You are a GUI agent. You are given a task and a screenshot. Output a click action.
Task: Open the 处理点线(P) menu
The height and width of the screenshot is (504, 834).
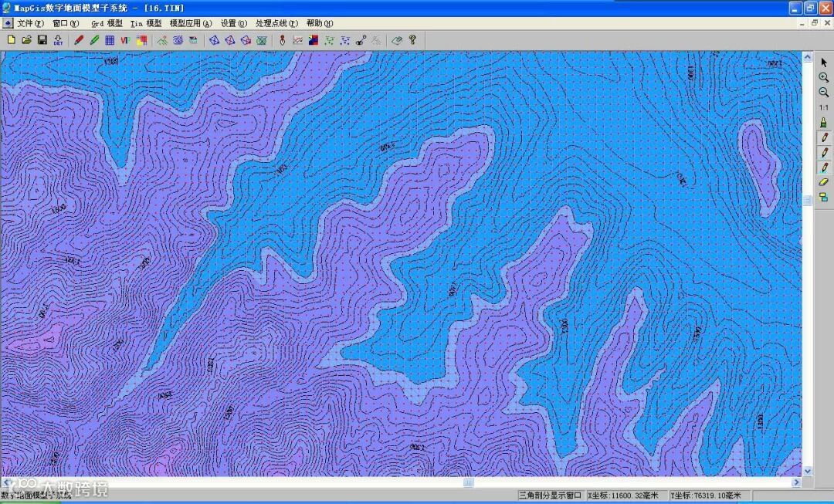pos(277,23)
